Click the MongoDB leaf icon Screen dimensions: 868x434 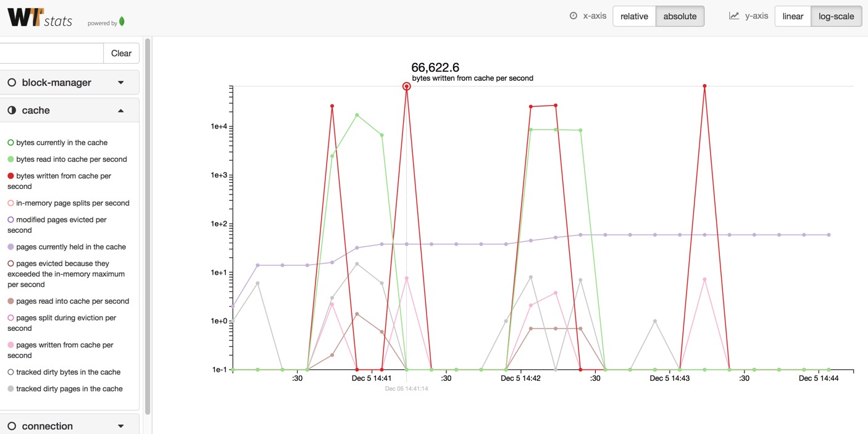[x=122, y=22]
